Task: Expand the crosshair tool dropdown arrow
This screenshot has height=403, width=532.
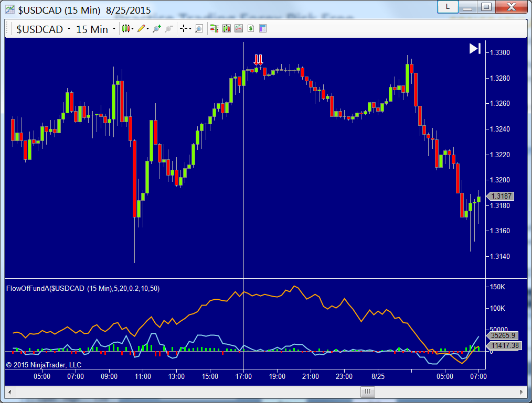Action: coord(190,28)
